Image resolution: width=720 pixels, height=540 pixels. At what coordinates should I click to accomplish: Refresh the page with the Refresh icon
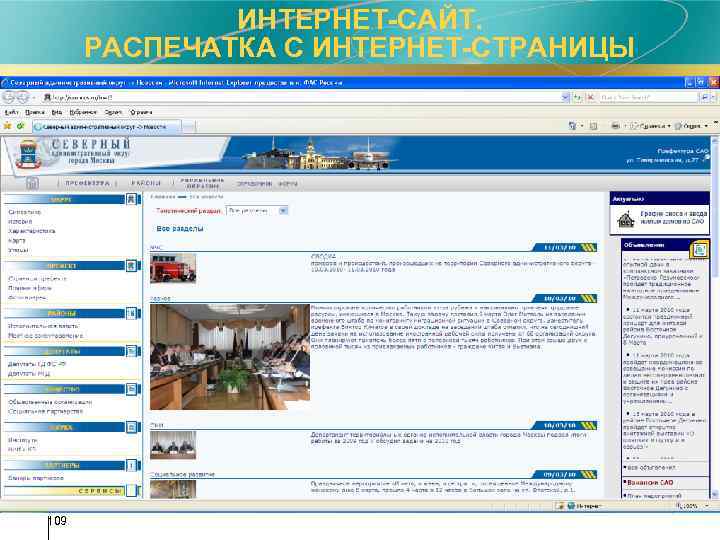(577, 97)
